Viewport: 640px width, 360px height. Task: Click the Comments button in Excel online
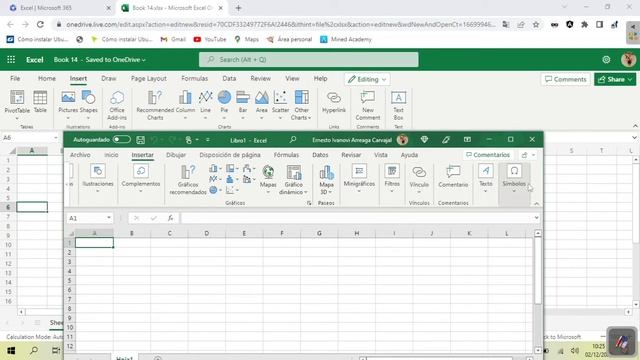[565, 79]
